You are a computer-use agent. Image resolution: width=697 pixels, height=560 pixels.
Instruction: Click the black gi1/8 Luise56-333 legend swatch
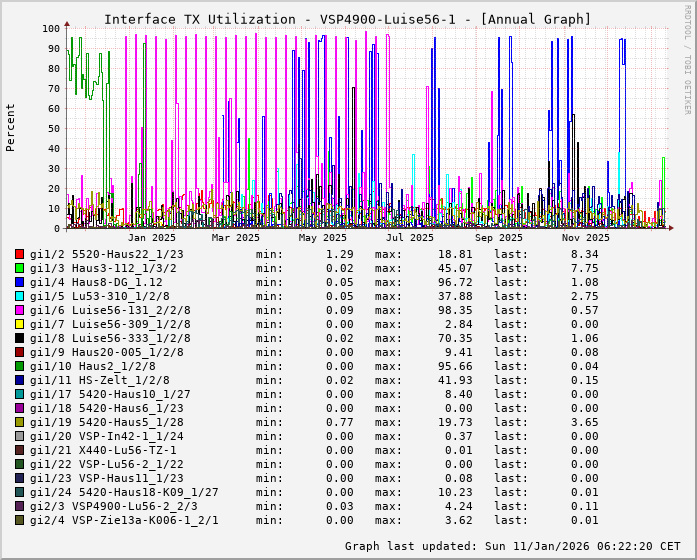pyautogui.click(x=20, y=338)
